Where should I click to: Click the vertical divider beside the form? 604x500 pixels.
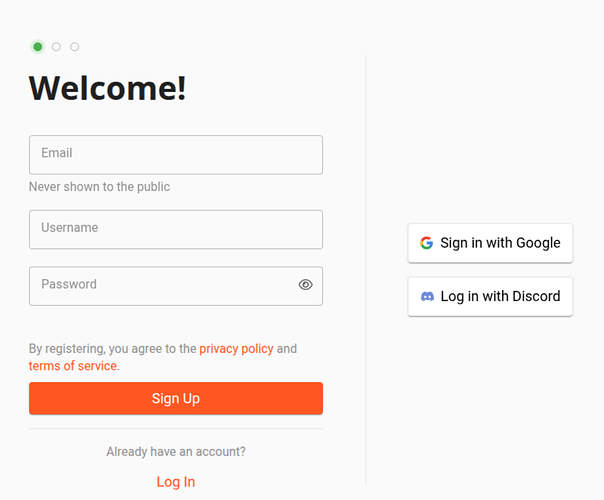(x=366, y=270)
